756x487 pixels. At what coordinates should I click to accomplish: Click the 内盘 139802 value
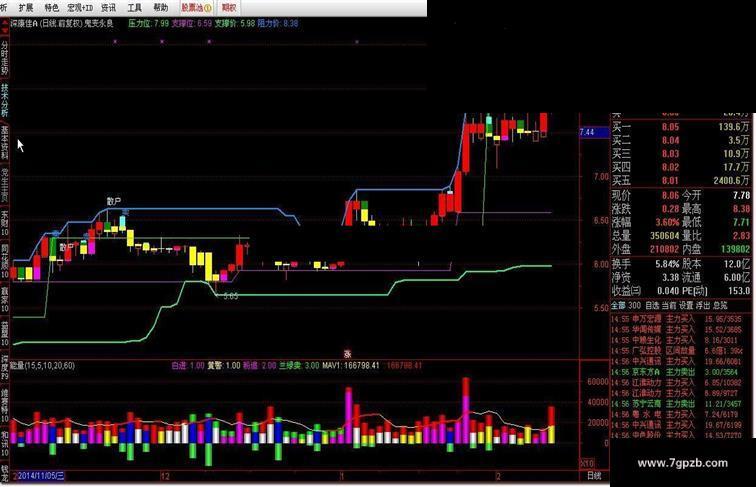click(735, 250)
